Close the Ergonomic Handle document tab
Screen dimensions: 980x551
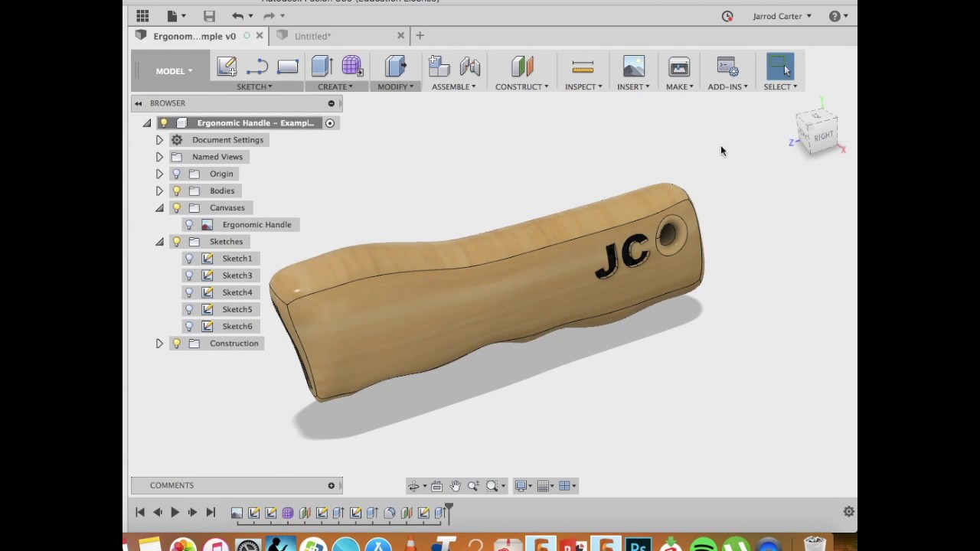pyautogui.click(x=260, y=35)
